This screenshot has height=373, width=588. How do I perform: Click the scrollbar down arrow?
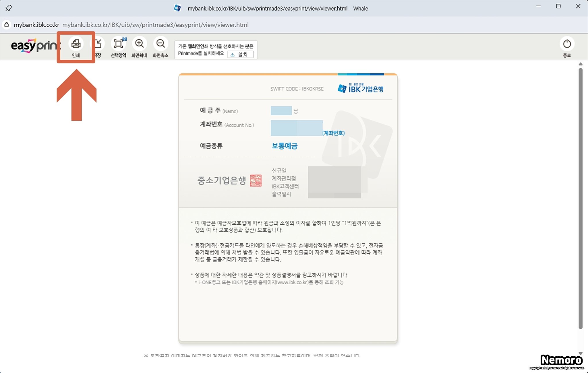pyautogui.click(x=581, y=353)
